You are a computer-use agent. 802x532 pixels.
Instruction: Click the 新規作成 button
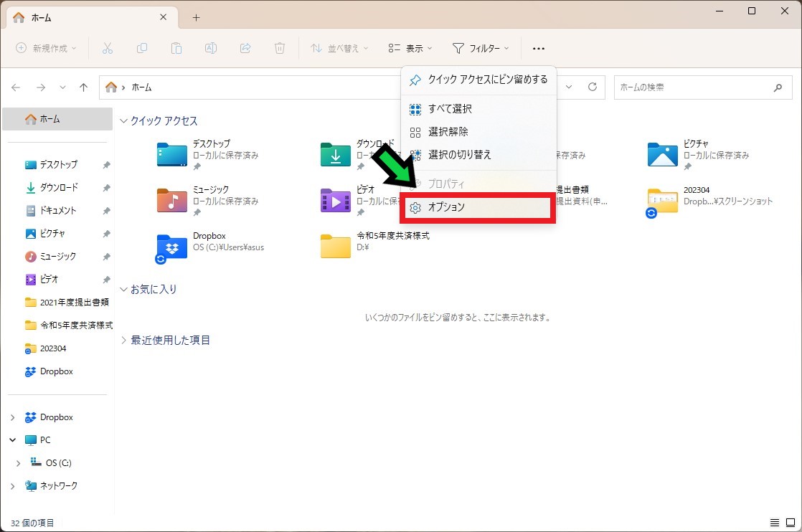tap(44, 48)
